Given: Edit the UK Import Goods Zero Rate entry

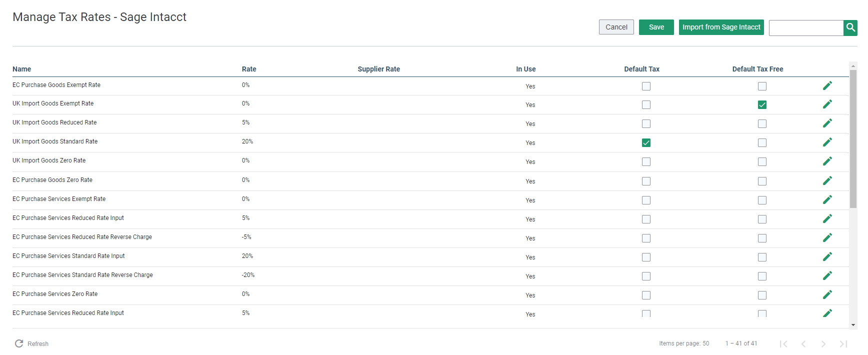Looking at the screenshot, I should tap(827, 161).
